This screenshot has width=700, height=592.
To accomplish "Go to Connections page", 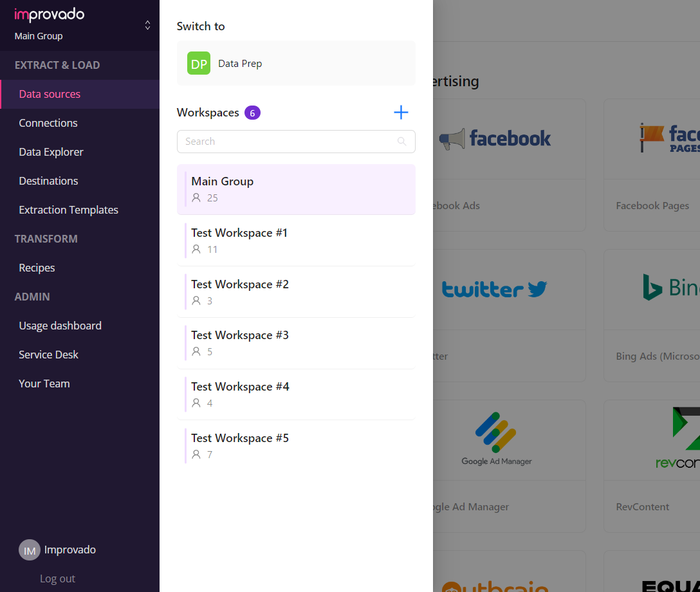I will 48,123.
